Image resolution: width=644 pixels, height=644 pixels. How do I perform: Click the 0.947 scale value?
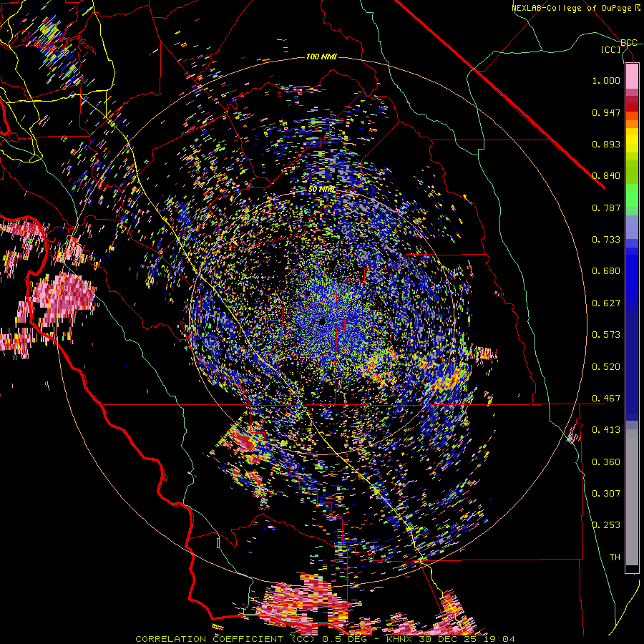click(x=606, y=112)
